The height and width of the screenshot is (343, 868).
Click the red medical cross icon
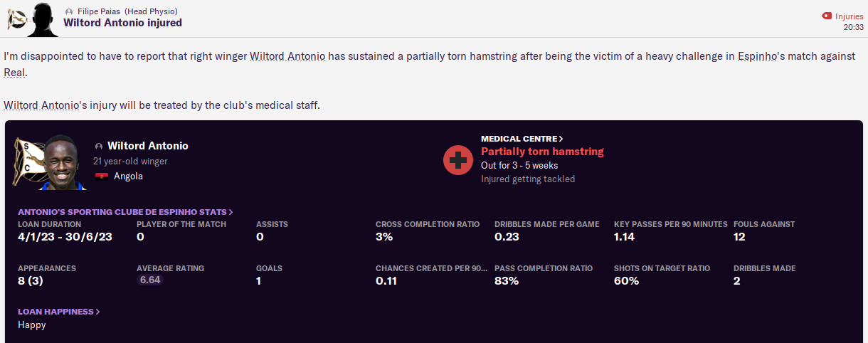click(458, 159)
